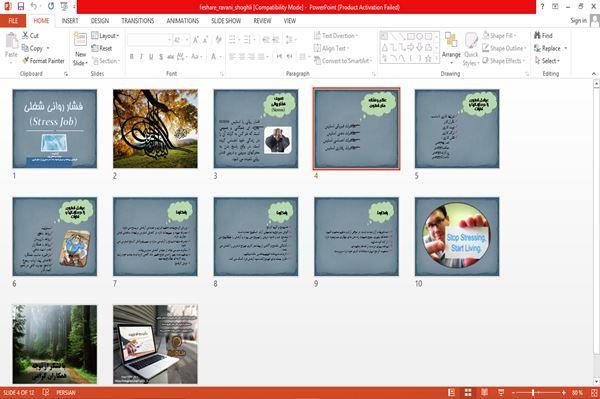This screenshot has width=600, height=399.
Task: Select slide 10 Stop Stressing thumbnail
Action: tap(457, 236)
